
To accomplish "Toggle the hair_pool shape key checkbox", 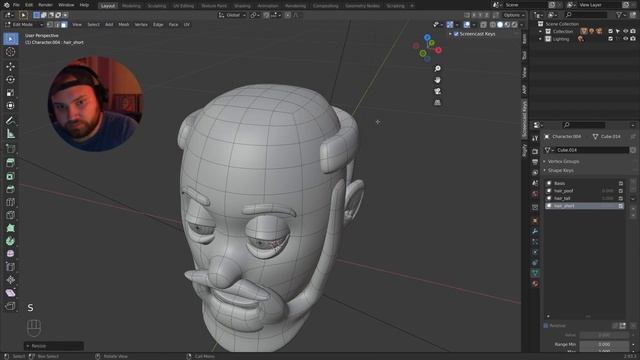I will click(x=621, y=191).
